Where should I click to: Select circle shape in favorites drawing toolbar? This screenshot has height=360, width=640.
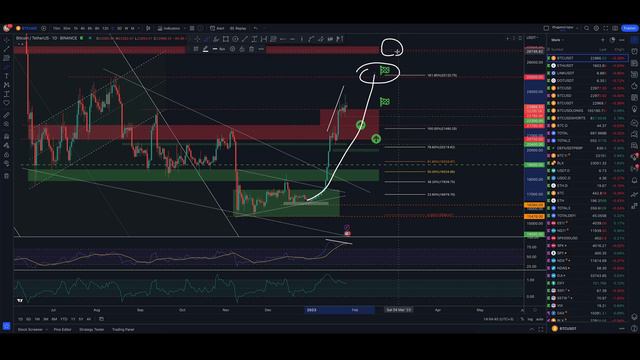pyautogui.click(x=236, y=39)
